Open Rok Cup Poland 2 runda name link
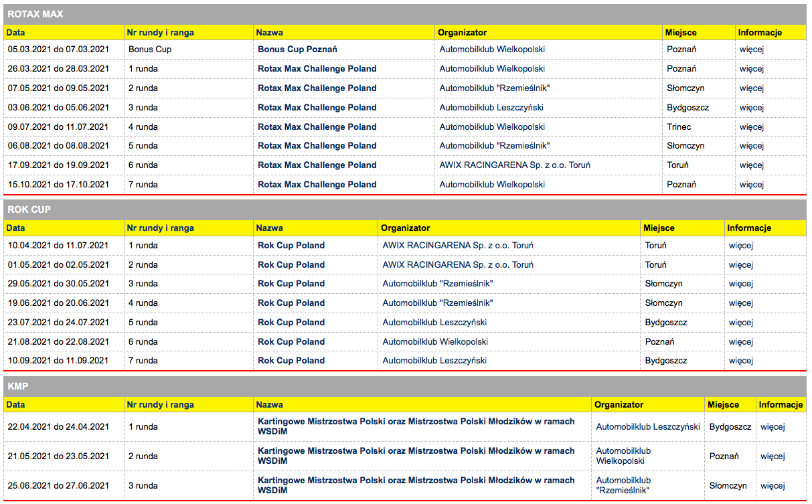The image size is (812, 504). (x=291, y=265)
